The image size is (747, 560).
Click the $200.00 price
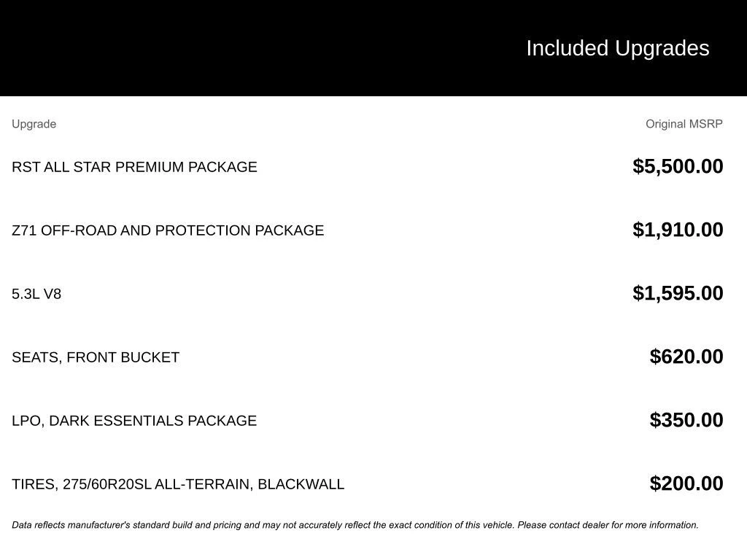pyautogui.click(x=686, y=483)
